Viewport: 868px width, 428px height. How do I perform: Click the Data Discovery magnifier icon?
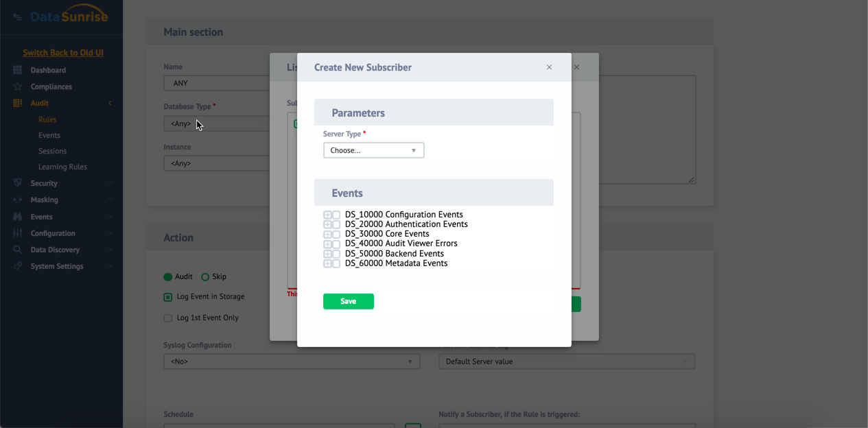click(18, 250)
